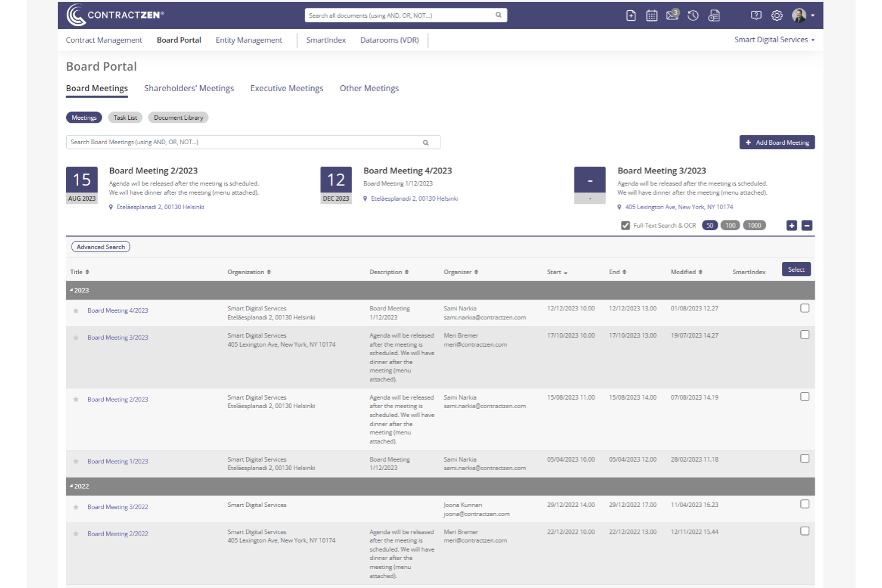882x588 pixels.
Task: Click the Advanced Search button
Action: pyautogui.click(x=101, y=247)
